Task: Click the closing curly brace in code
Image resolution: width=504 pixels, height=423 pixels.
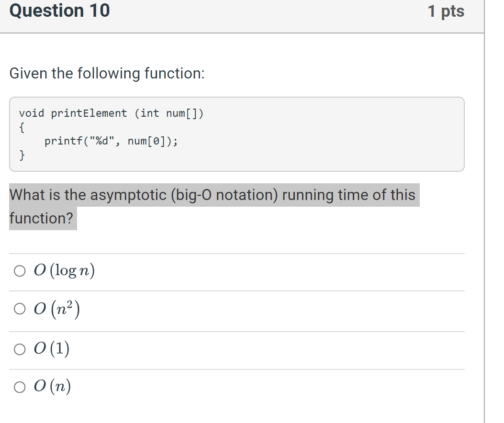Action: pyautogui.click(x=22, y=155)
